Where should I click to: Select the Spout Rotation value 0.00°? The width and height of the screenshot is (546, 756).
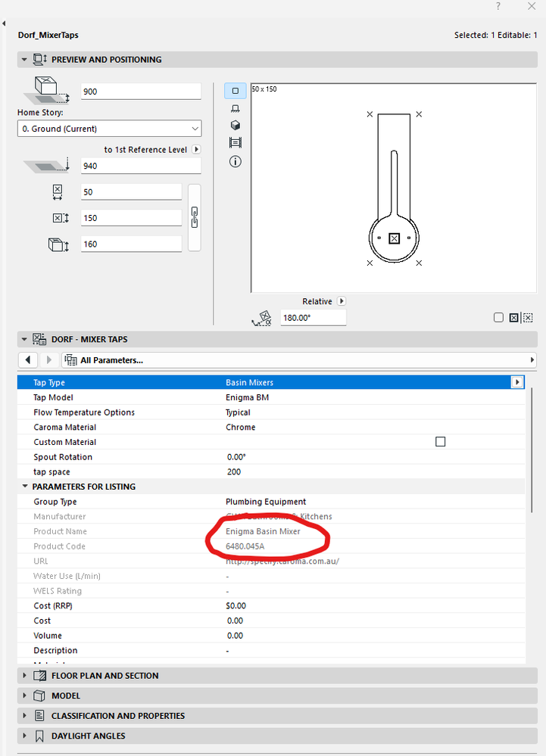(x=236, y=457)
